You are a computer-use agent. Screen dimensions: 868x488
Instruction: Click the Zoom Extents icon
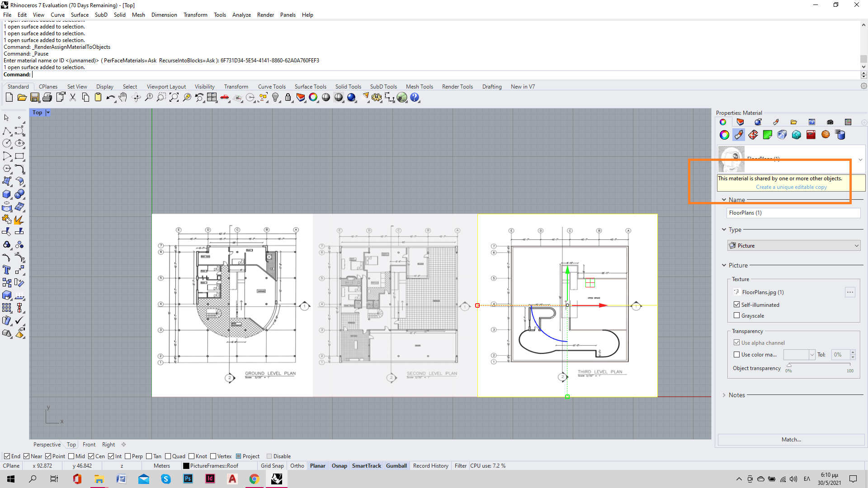(x=174, y=97)
